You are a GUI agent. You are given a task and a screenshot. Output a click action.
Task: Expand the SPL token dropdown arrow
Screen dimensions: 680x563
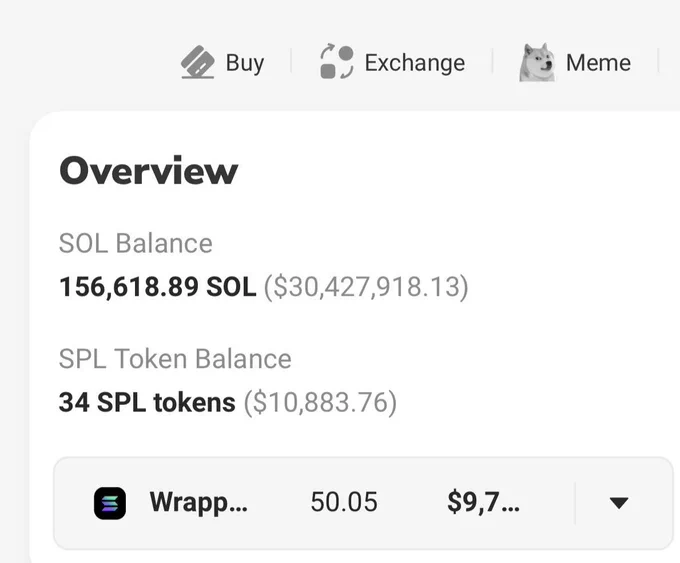click(619, 503)
